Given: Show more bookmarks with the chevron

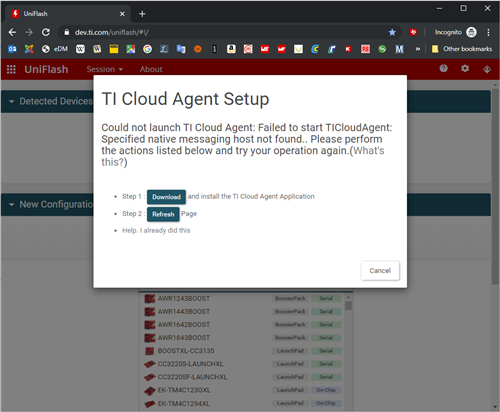Looking at the screenshot, I should click(417, 49).
